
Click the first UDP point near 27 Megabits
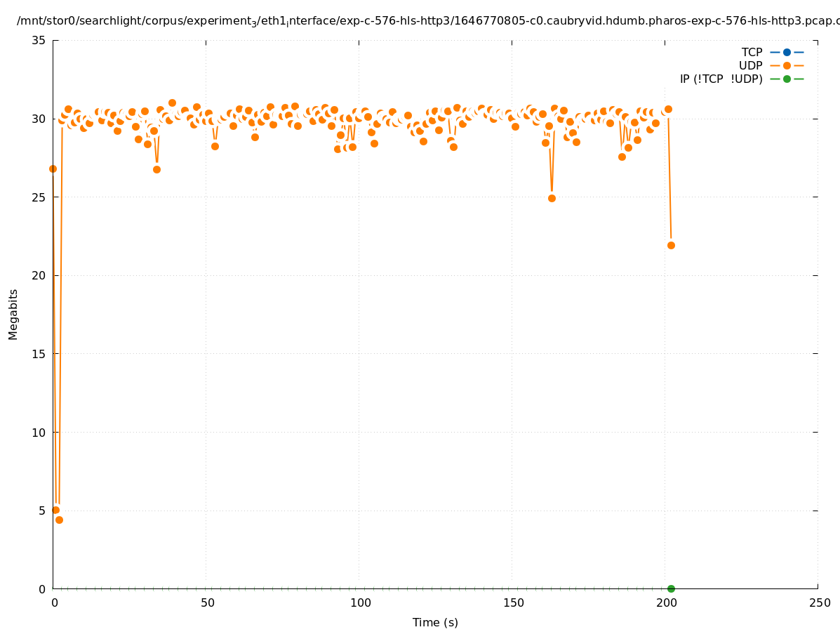(x=53, y=169)
